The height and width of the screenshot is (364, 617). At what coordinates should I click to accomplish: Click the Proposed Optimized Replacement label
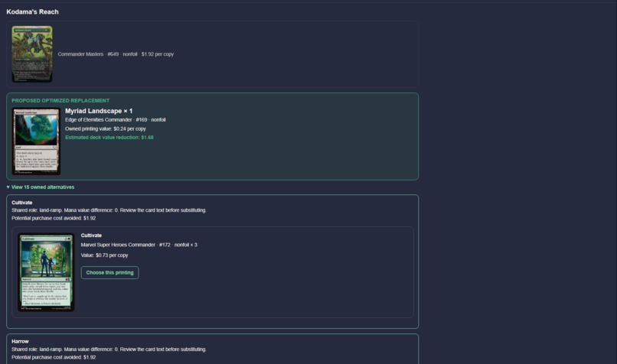(x=60, y=101)
